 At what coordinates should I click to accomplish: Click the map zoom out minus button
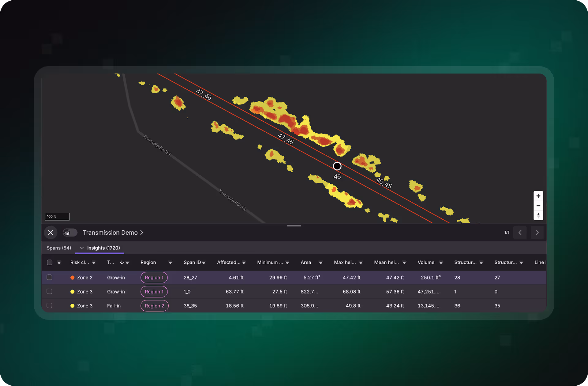tap(538, 206)
